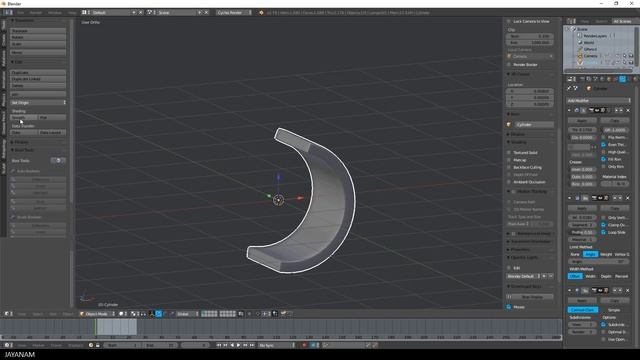
Task: Select the World item in outliner
Action: pos(589,42)
